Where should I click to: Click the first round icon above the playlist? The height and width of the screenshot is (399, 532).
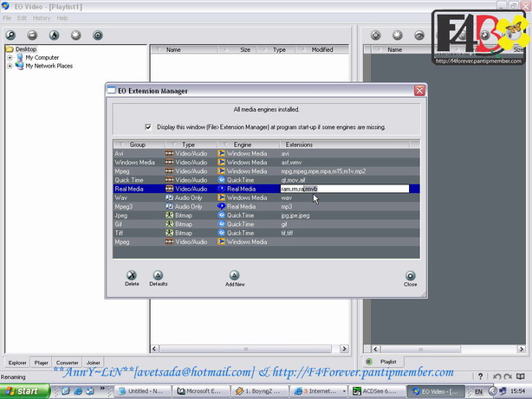[375, 35]
